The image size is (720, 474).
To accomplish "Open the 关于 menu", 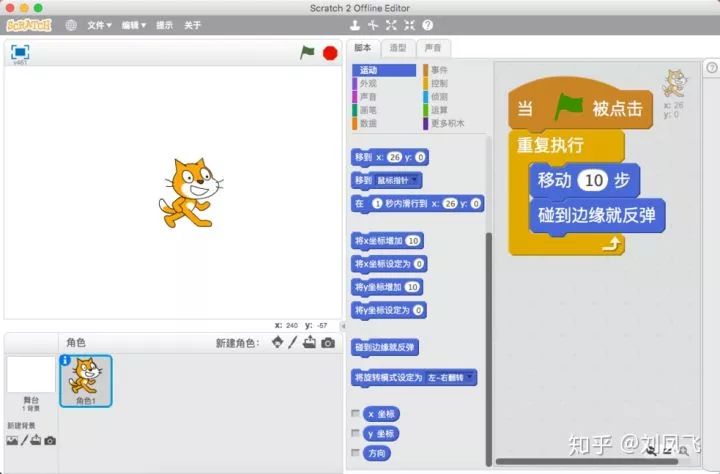I will coord(192,25).
